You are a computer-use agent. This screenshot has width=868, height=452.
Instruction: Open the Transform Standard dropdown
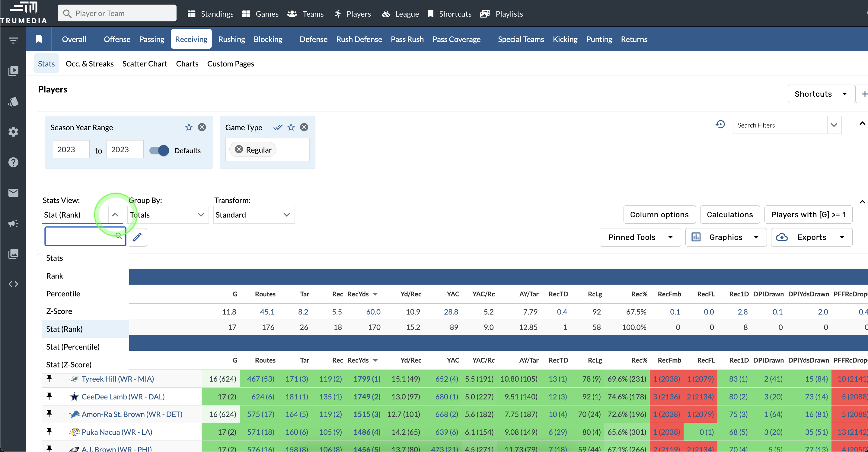pos(287,215)
